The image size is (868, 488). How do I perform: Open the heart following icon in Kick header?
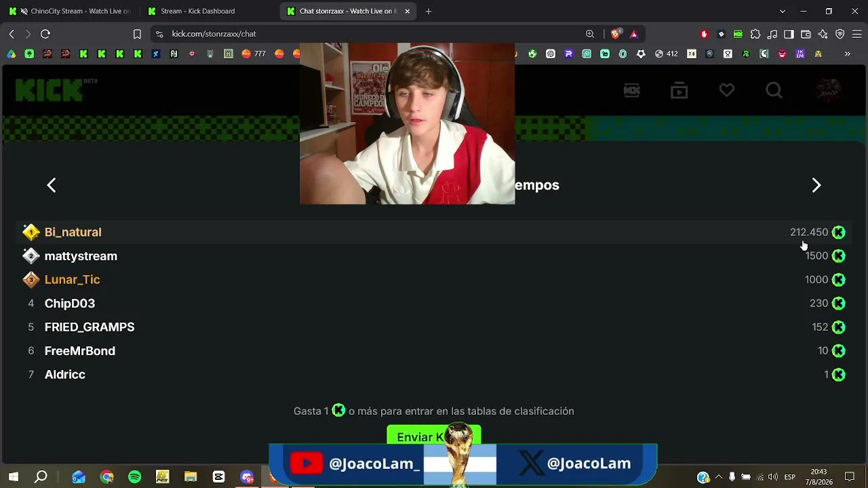(727, 90)
